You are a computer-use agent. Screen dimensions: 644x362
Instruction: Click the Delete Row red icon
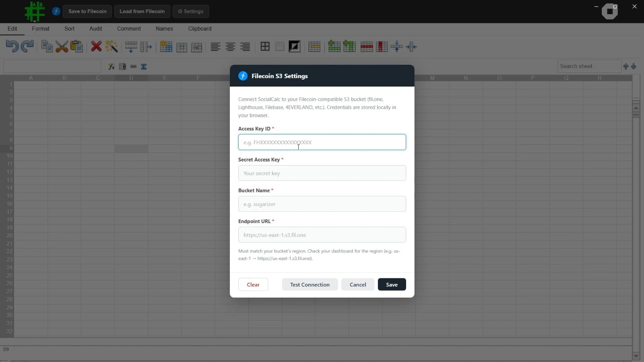[367, 46]
